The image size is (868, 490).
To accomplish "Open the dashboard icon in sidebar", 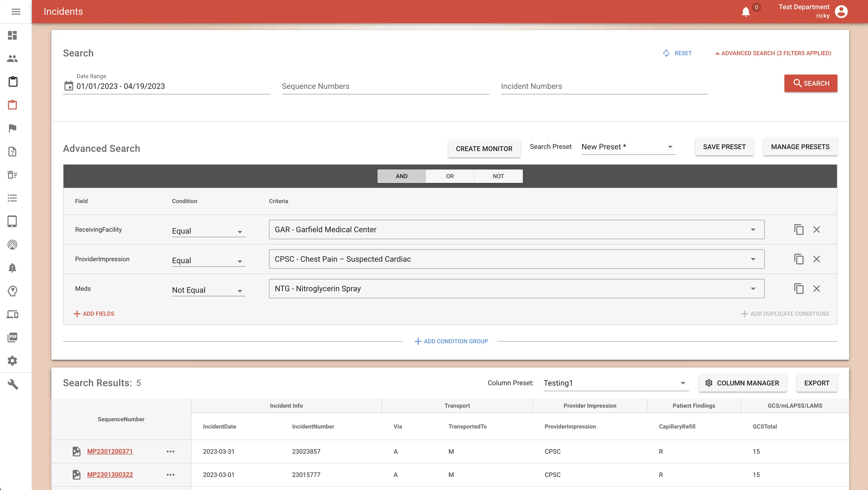I will (x=12, y=35).
